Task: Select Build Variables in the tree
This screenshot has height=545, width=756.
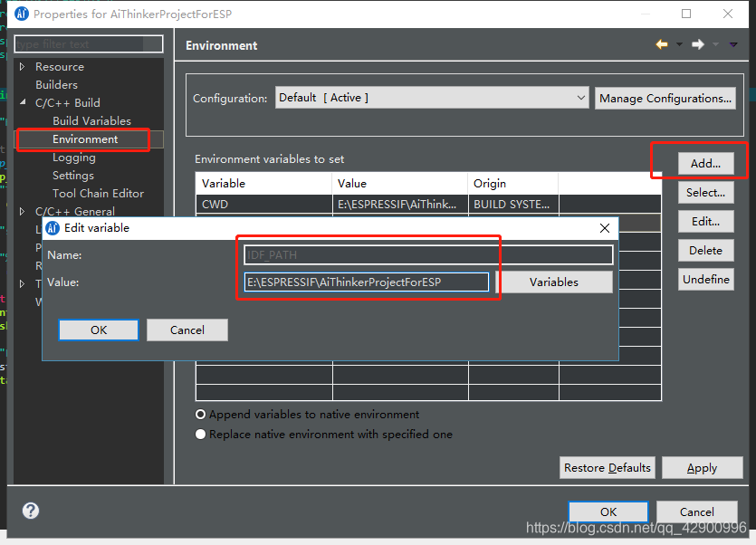Action: [x=91, y=120]
